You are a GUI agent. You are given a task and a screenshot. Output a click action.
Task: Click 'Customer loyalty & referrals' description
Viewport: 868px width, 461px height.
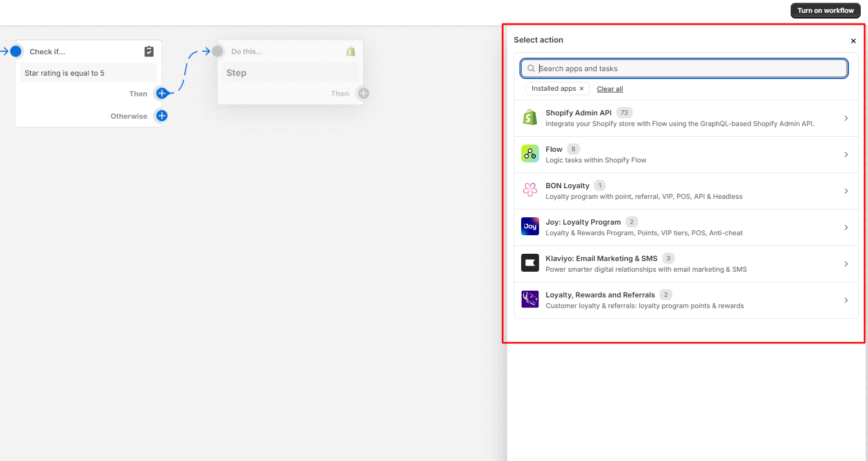[645, 306]
